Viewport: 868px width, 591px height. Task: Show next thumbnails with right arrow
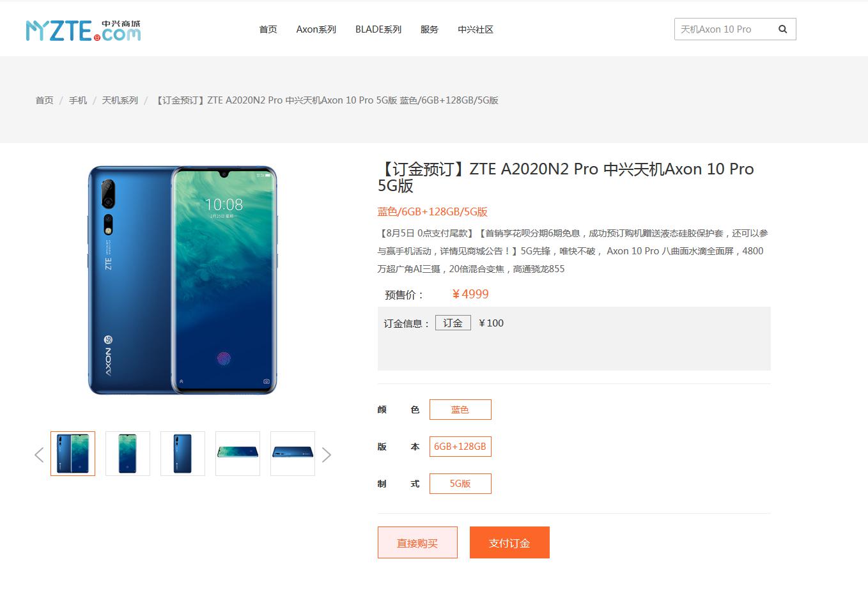tap(327, 454)
